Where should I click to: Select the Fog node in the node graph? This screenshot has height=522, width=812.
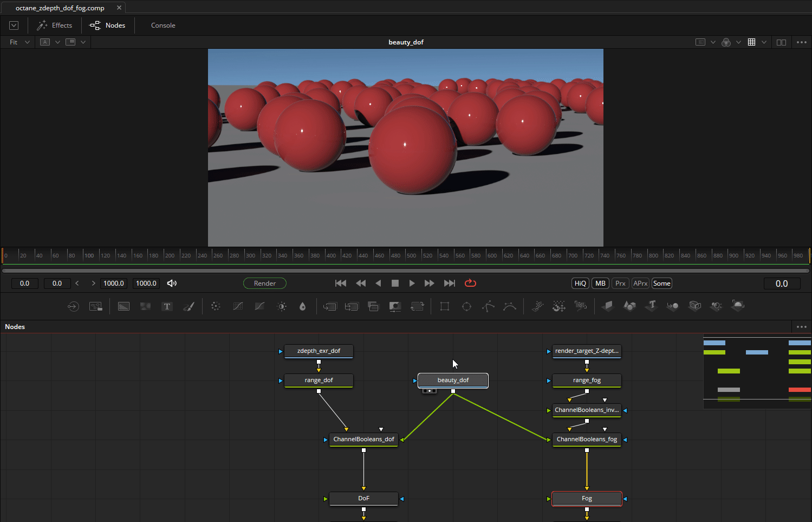click(x=587, y=498)
